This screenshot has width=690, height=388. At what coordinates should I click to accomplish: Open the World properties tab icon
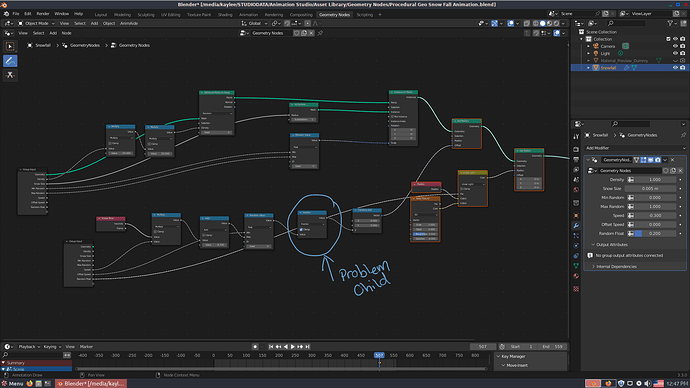pyautogui.click(x=576, y=190)
